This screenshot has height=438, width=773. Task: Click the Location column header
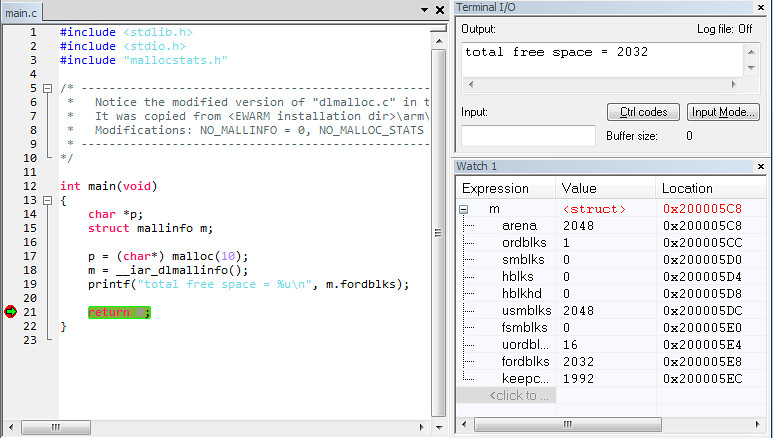click(x=711, y=188)
